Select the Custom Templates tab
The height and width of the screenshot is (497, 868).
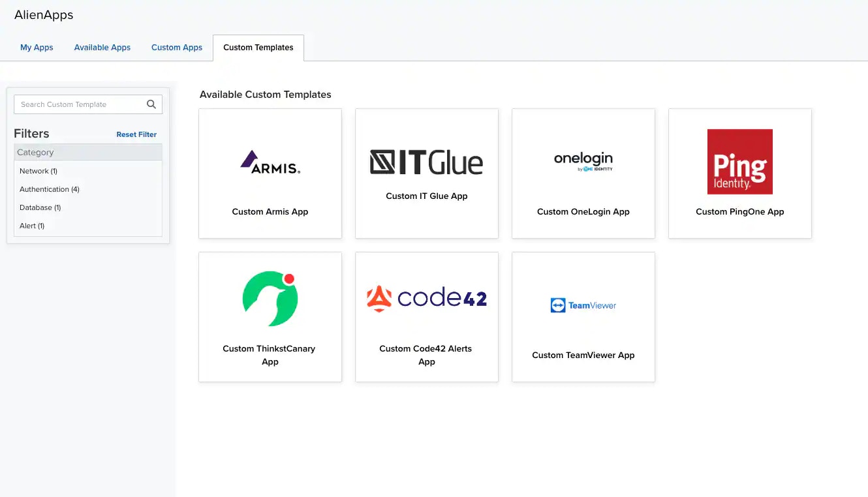click(x=258, y=48)
